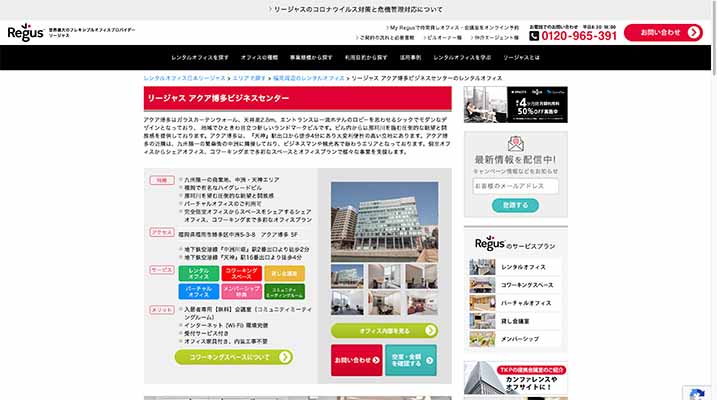Select the top-middle office interior thumbnail
The width and height of the screenshot is (717, 400).
pos(385,277)
